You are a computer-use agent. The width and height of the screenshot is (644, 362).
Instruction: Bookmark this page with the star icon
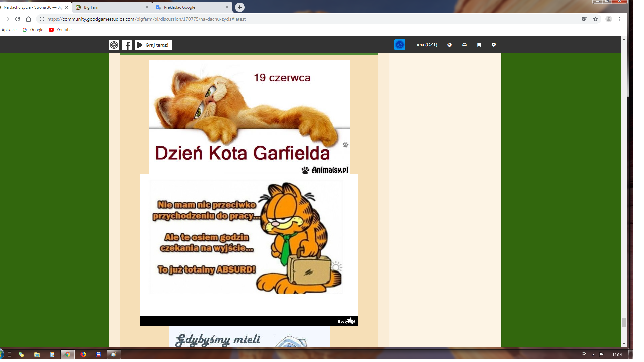pos(595,19)
